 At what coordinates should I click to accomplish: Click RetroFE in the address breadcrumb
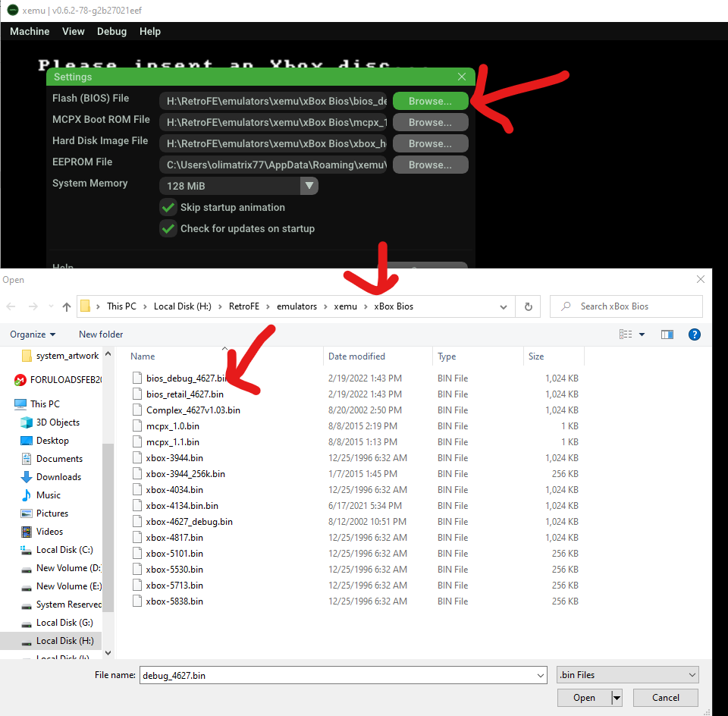click(243, 306)
